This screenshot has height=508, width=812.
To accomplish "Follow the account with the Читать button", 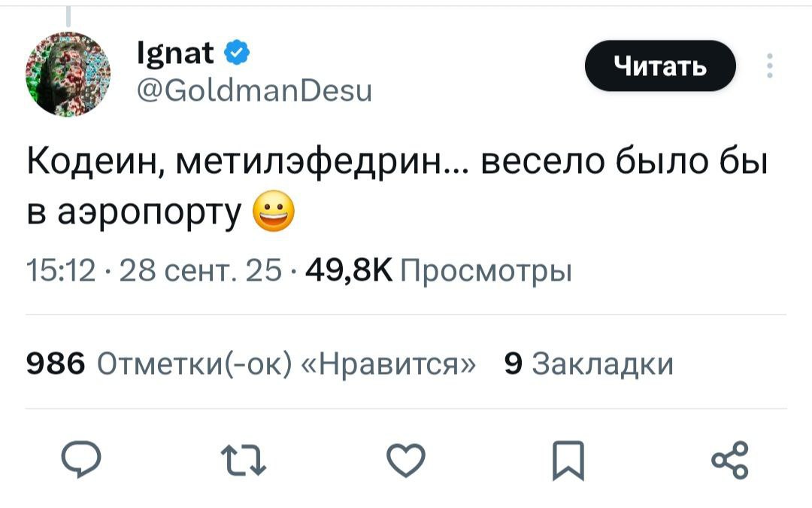I will click(x=660, y=66).
